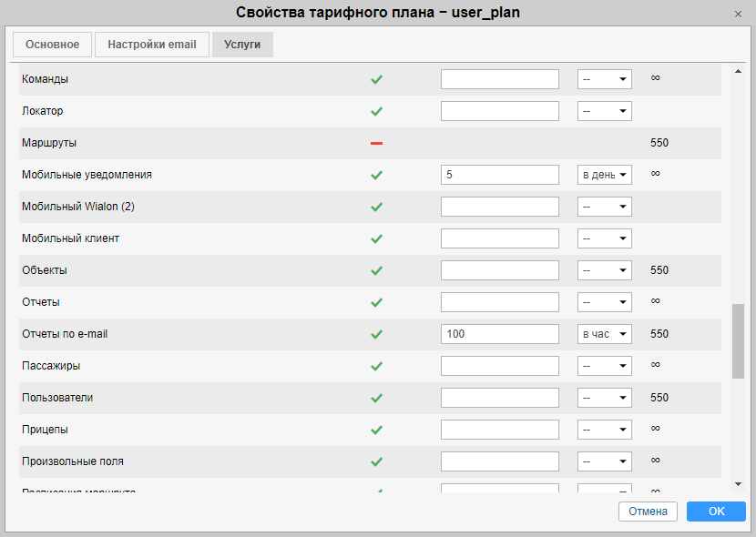Toggle the checkmark icon for Локатор service
Viewport: 756px width, 537px height.
pos(376,111)
